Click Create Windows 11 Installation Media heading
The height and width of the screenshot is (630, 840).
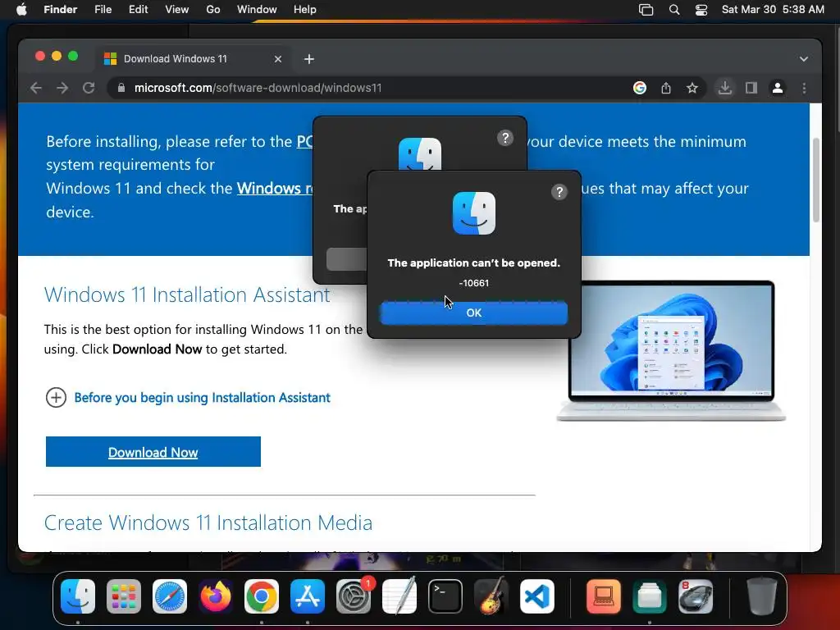pyautogui.click(x=208, y=523)
